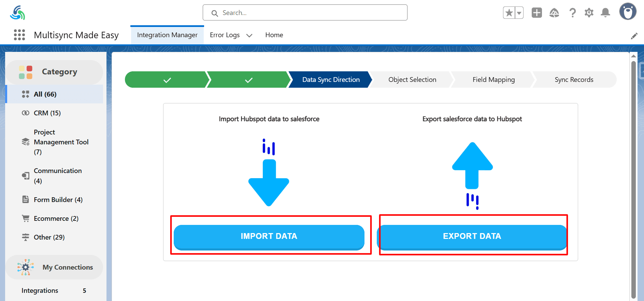This screenshot has width=644, height=301.
Task: Open the Help question mark icon
Action: 572,13
